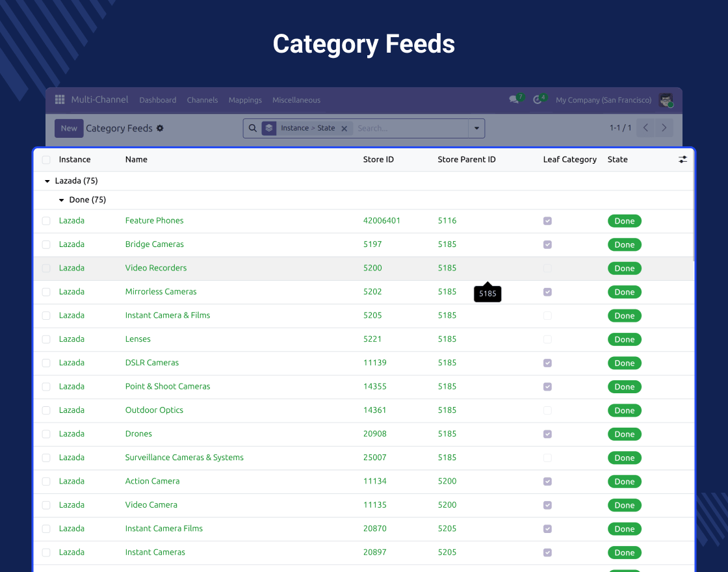
Task: Remove the Instance > State filter
Action: click(344, 129)
